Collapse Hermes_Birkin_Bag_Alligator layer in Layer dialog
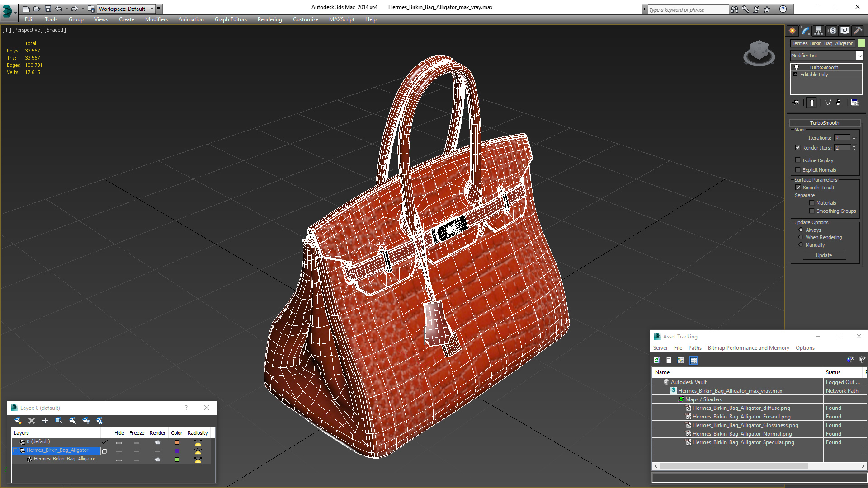Image resolution: width=868 pixels, height=488 pixels. click(15, 450)
